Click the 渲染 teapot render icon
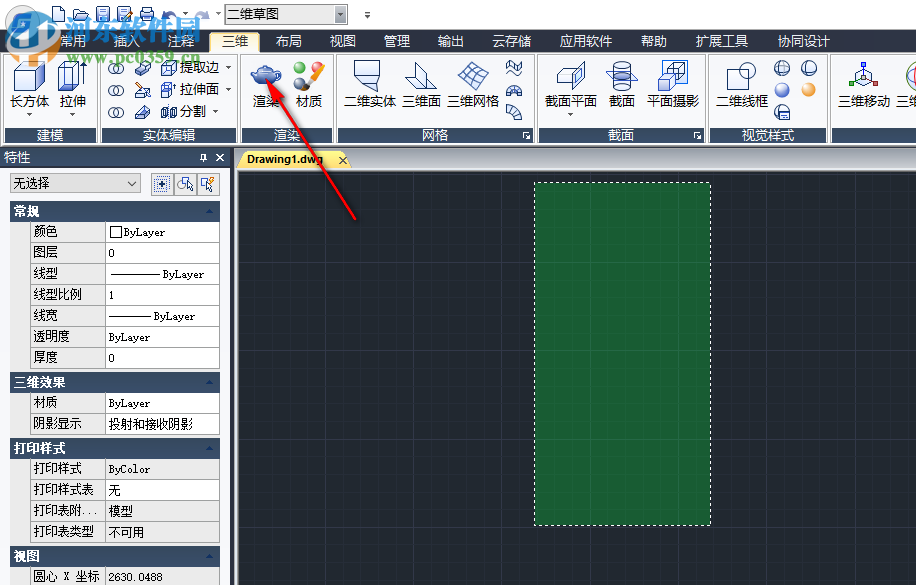The height and width of the screenshot is (585, 916). [x=266, y=76]
